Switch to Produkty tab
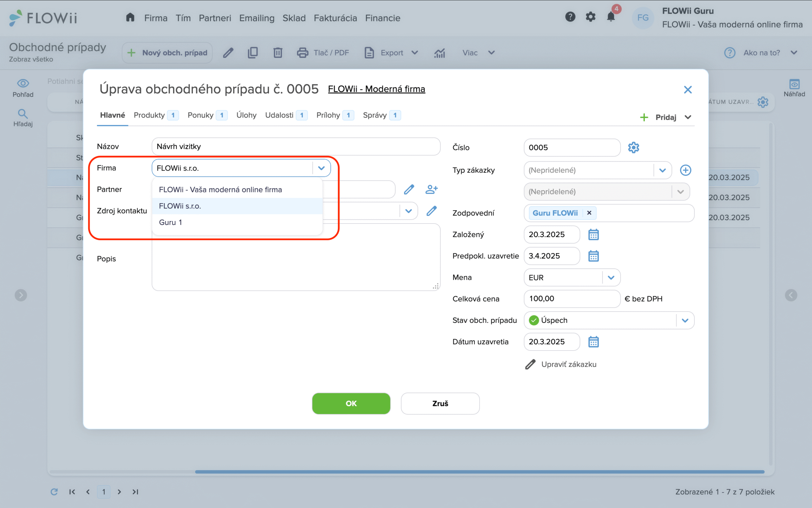This screenshot has height=508, width=812. pyautogui.click(x=156, y=115)
